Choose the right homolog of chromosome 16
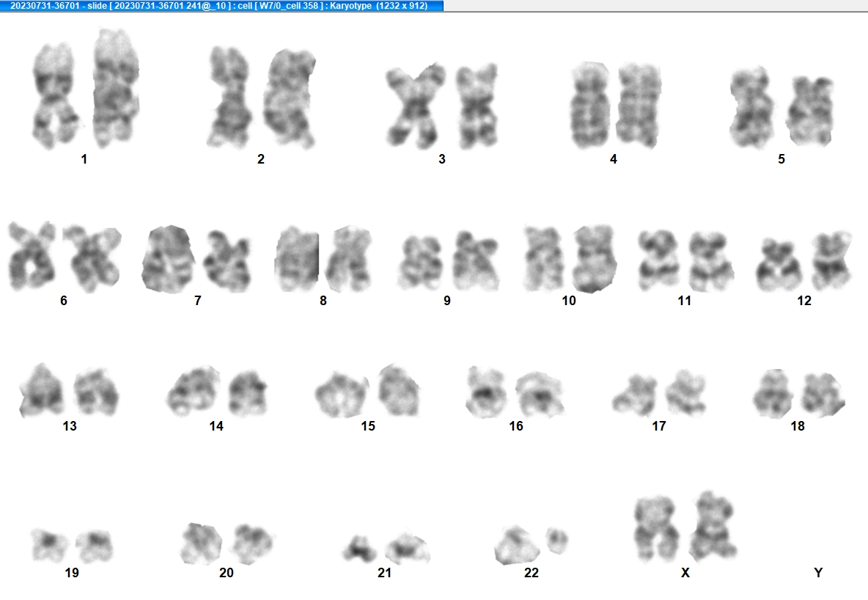This screenshot has height=600, width=868. tap(540, 395)
